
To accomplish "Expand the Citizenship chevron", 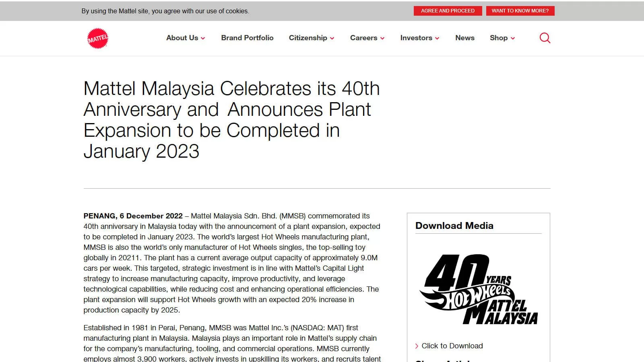I will (332, 38).
